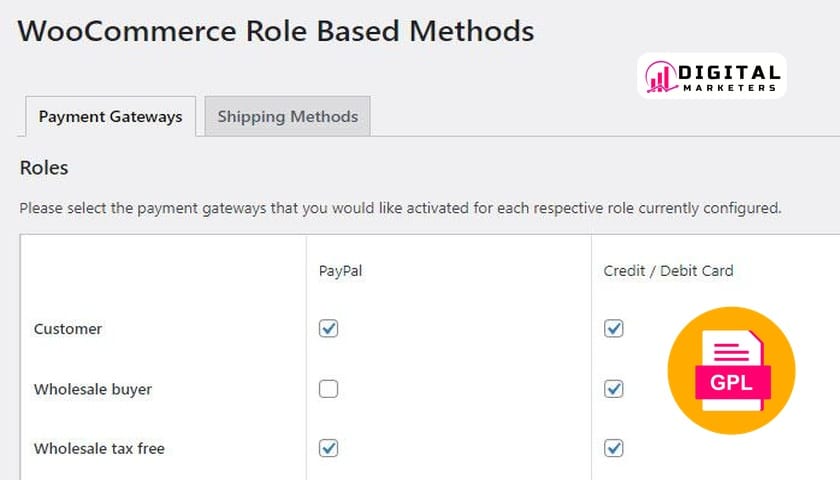Uncheck Credit / Debit Card for Customer
Screen dimensions: 840x480
tap(614, 328)
